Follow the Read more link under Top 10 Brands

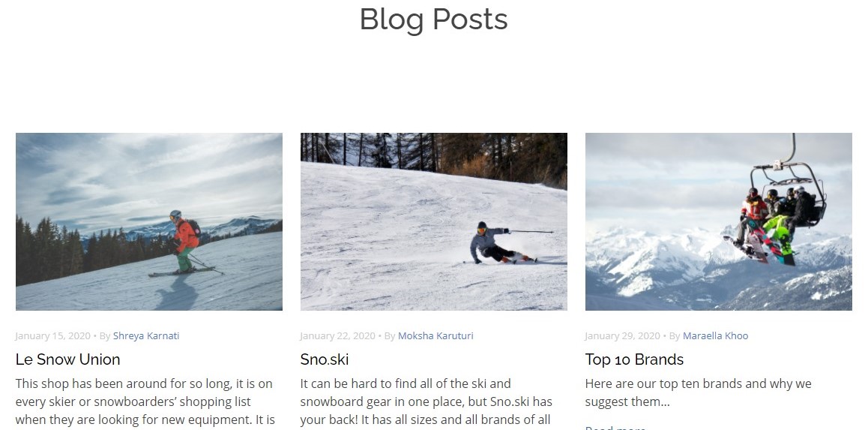(615, 427)
